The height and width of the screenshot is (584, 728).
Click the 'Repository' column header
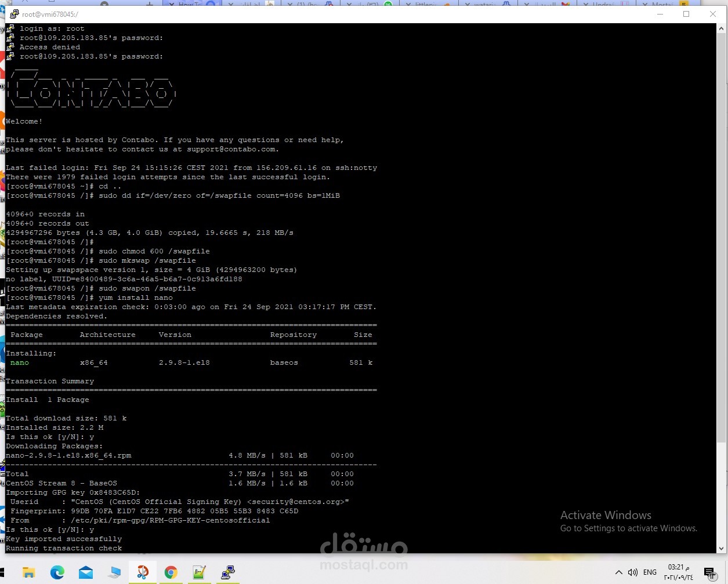[294, 335]
